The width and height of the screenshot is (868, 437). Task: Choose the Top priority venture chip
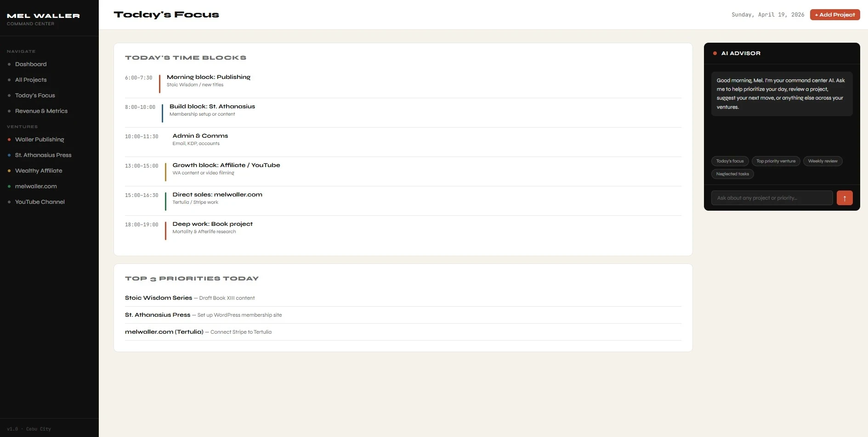point(776,161)
